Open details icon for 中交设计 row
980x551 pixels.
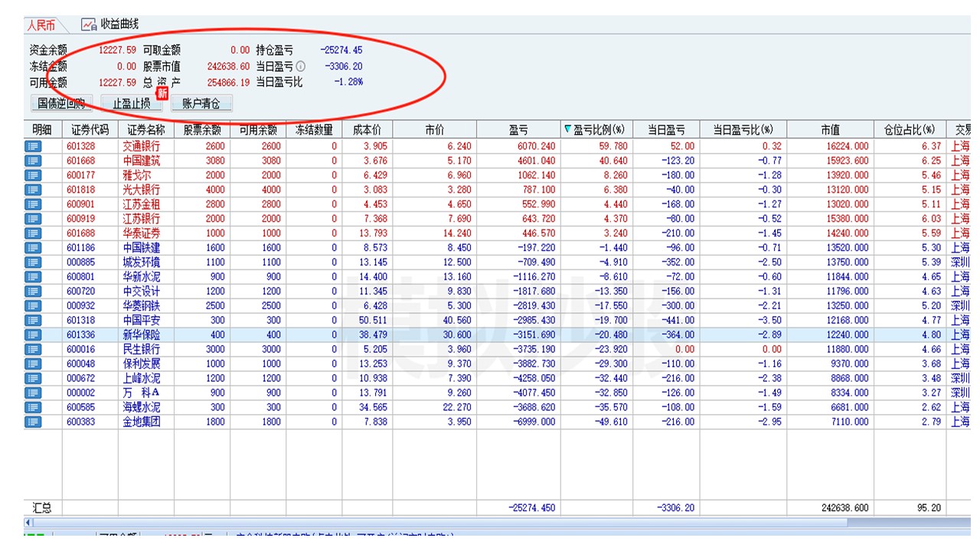coord(33,291)
